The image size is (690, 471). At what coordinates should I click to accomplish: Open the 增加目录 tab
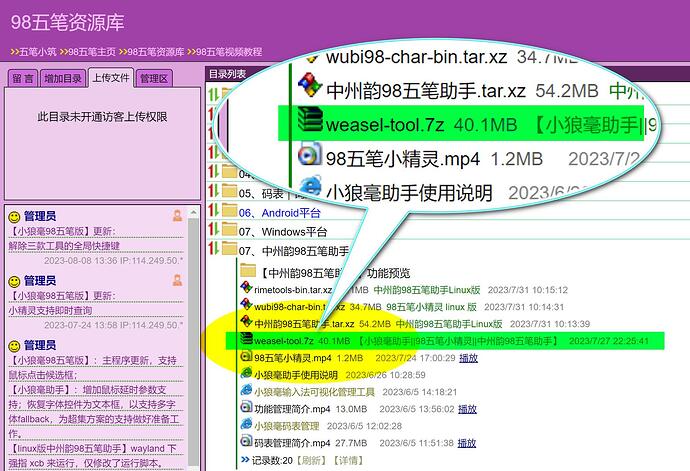[x=63, y=78]
